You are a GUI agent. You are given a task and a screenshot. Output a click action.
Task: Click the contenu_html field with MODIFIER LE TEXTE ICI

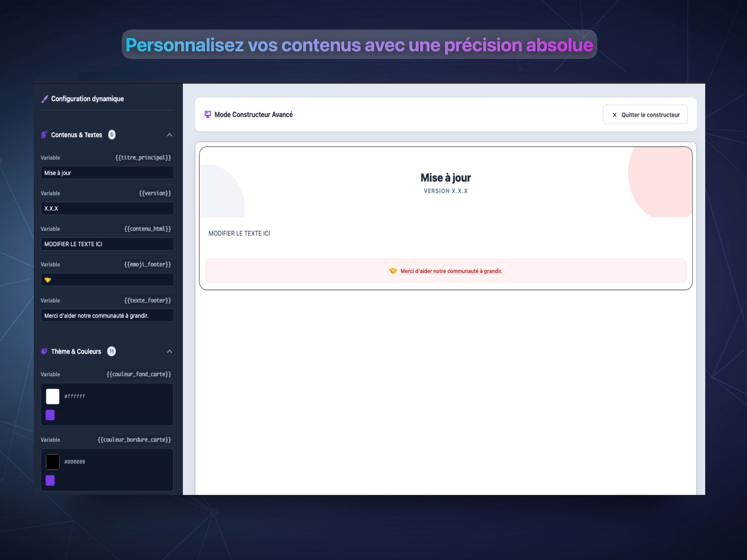(107, 244)
